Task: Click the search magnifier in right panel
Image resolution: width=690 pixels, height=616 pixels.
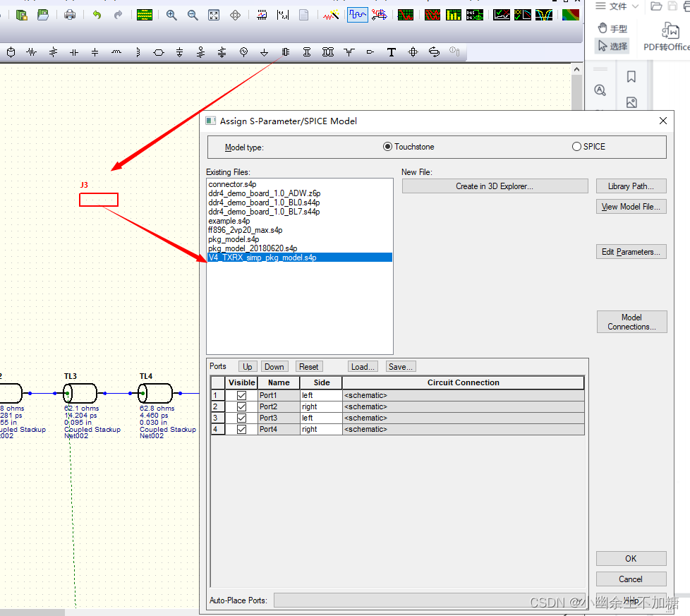Action: tap(600, 90)
